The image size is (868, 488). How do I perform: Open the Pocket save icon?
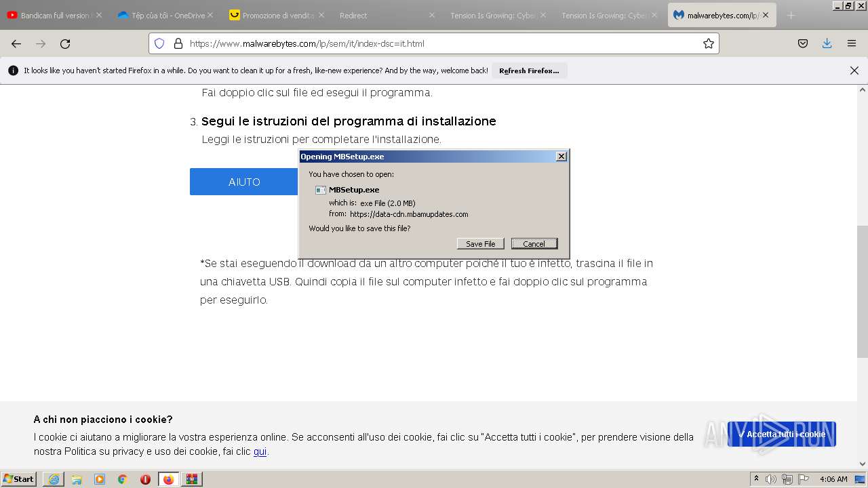[803, 43]
